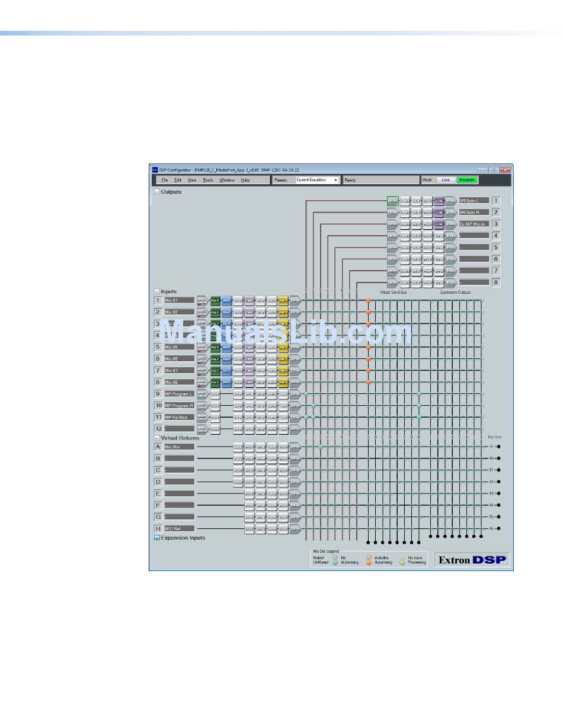Toggle MP Far End mix point to virtual send H
The height and width of the screenshot is (728, 563).
(419, 418)
